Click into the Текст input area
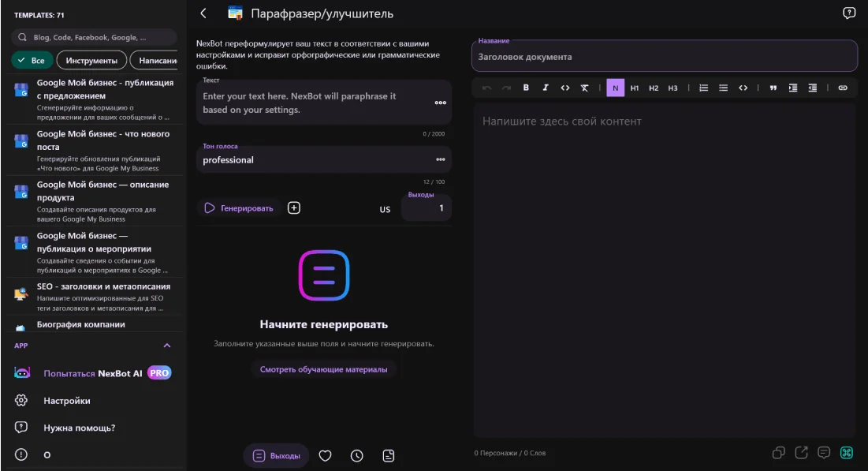 click(x=324, y=103)
